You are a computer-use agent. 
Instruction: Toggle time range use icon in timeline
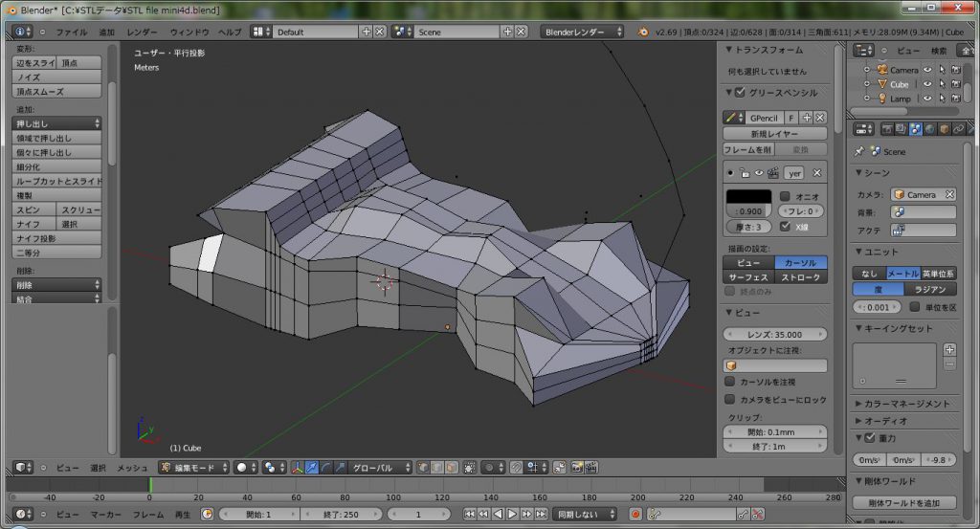point(207,514)
